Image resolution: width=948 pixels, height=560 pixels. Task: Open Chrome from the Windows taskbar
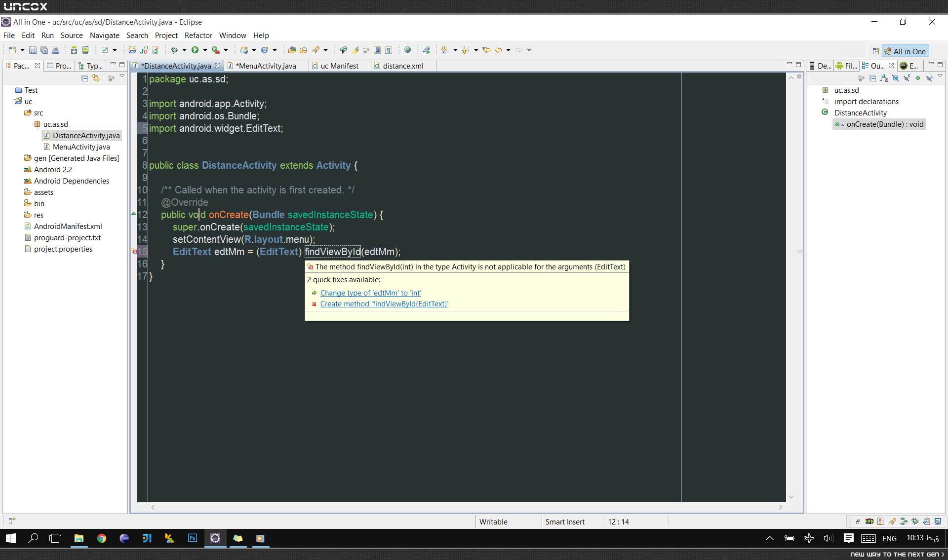(x=102, y=538)
